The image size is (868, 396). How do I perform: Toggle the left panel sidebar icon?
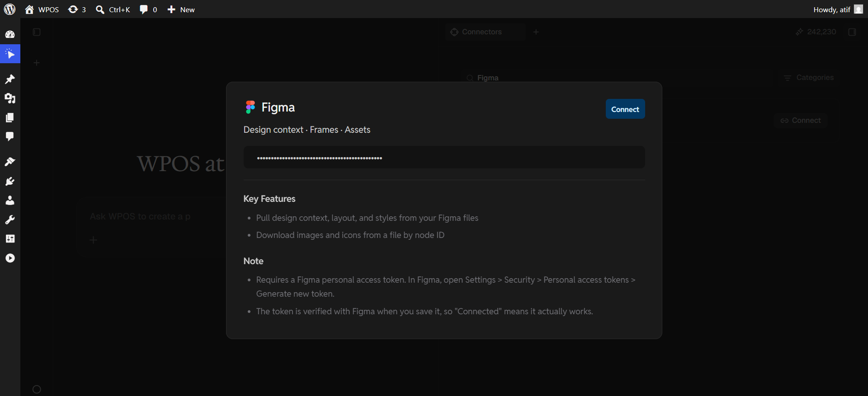(37, 32)
